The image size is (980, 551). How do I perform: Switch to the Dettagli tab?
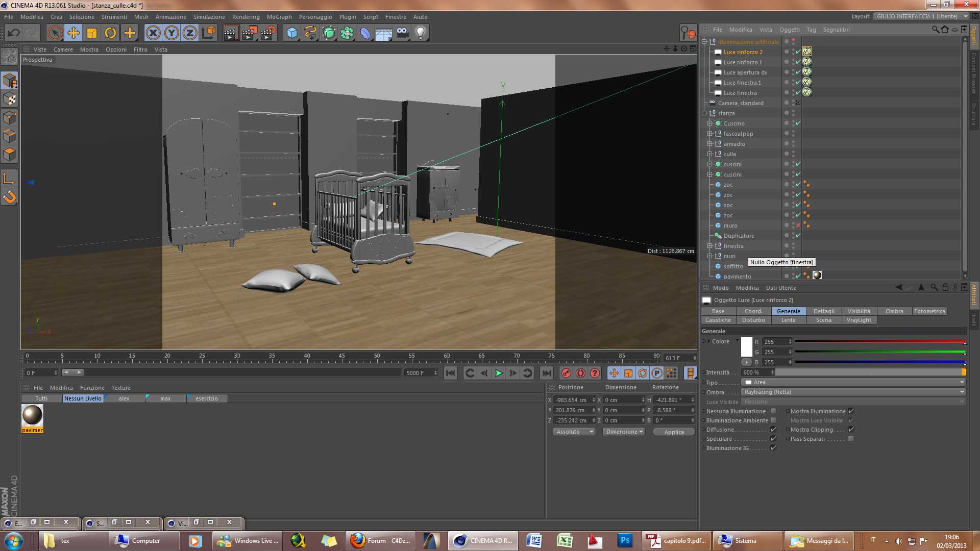tap(824, 311)
